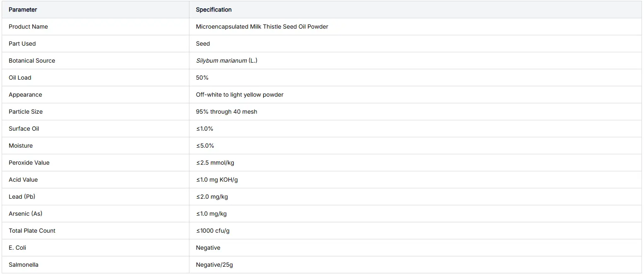The width and height of the screenshot is (644, 275).
Task: Click the Specification column header
Action: point(214,10)
